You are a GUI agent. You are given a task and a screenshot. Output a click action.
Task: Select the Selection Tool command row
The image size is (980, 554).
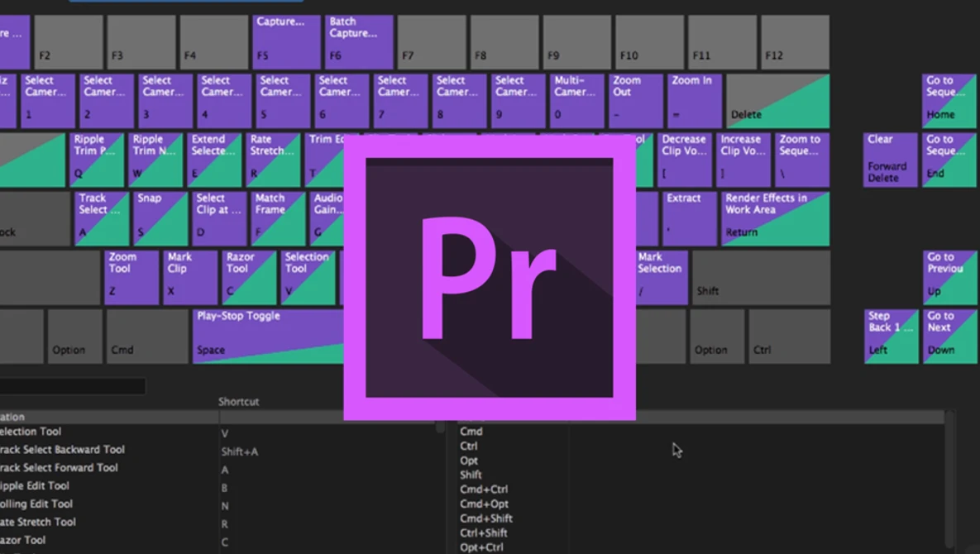tap(219, 432)
